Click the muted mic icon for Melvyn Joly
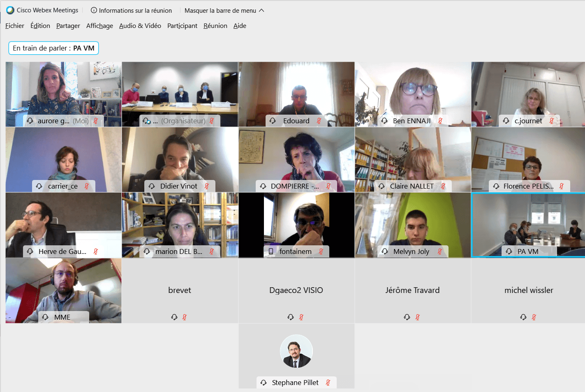Image resolution: width=585 pixels, height=392 pixels. pyautogui.click(x=440, y=251)
